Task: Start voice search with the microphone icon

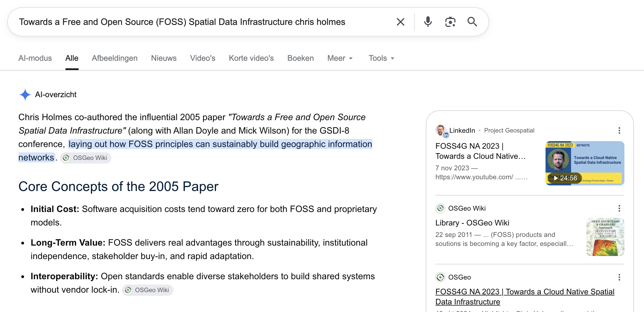Action: pos(428,22)
